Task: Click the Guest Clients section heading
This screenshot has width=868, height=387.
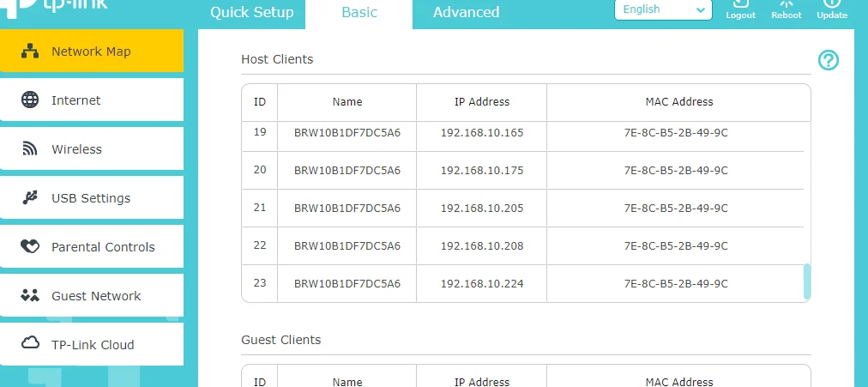Action: [x=280, y=340]
